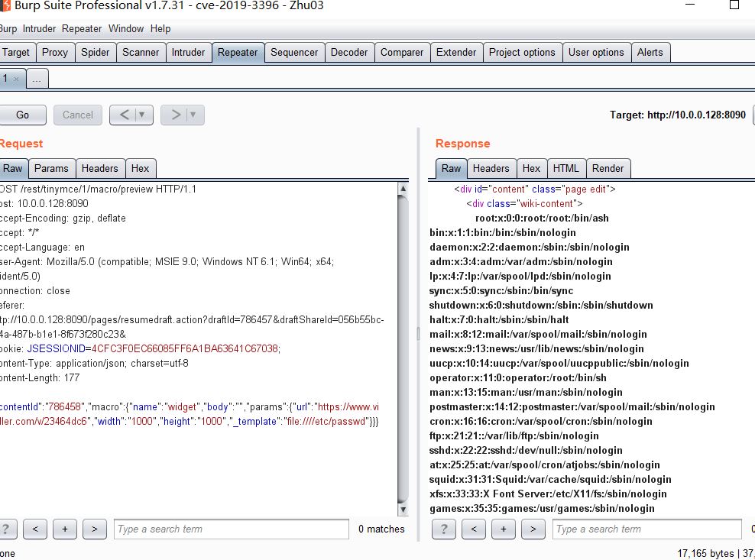755x560 pixels.
Task: Switch to the Decoder tab
Action: [349, 53]
